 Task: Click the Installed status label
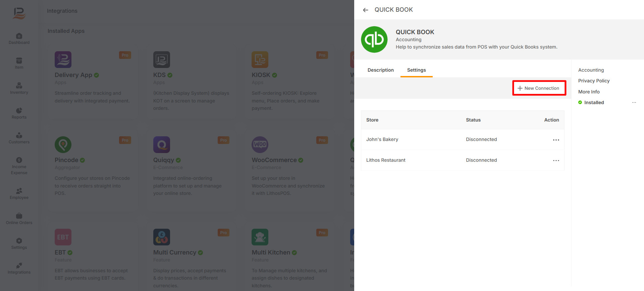(x=594, y=102)
